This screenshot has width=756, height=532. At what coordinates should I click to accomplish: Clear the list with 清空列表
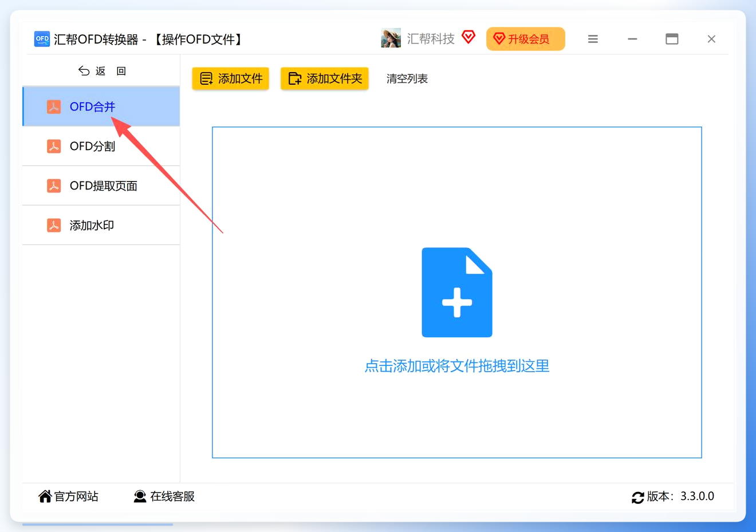407,78
